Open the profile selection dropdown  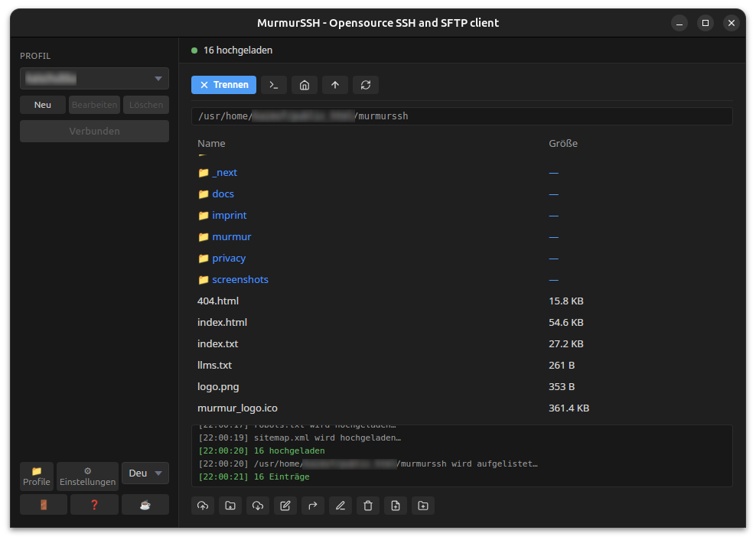pyautogui.click(x=94, y=78)
